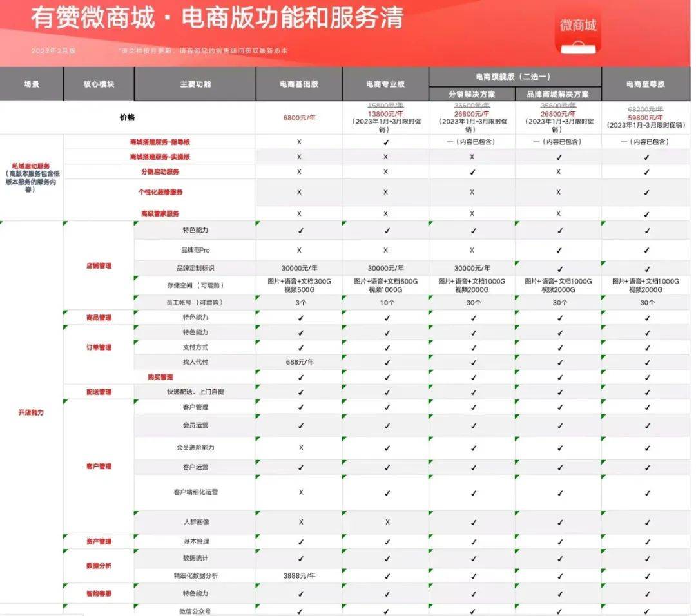
Task: Click the 员工帐号（可增购）feature label
Action: pos(195,302)
